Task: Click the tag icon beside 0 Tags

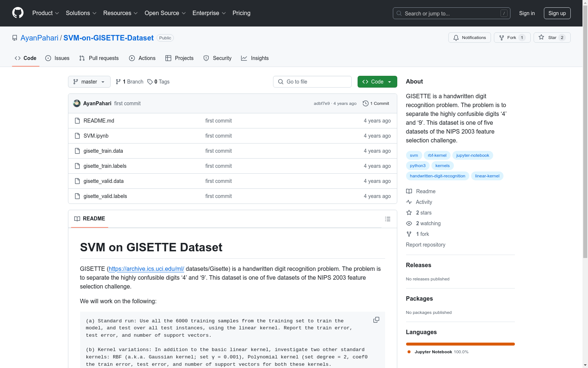Action: pyautogui.click(x=150, y=82)
